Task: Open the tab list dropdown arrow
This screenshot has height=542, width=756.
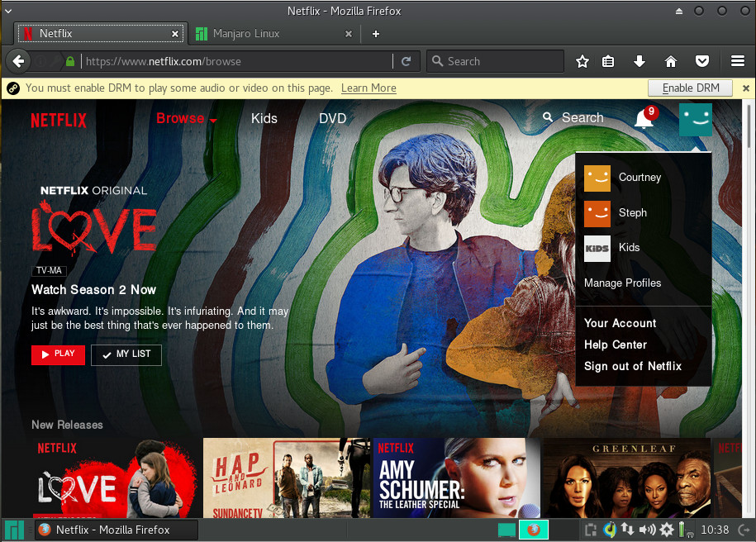Action: coord(8,12)
